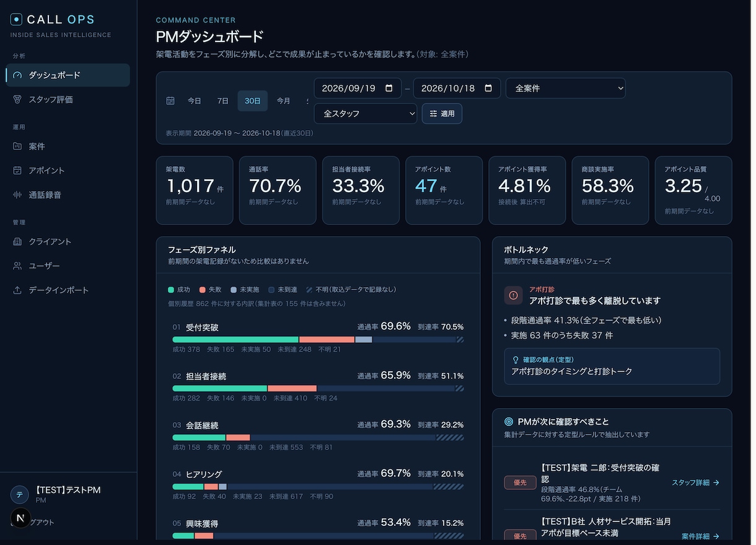The width and height of the screenshot is (756, 545).
Task: Click the アポイント calendar icon in sidebar
Action: (17, 171)
